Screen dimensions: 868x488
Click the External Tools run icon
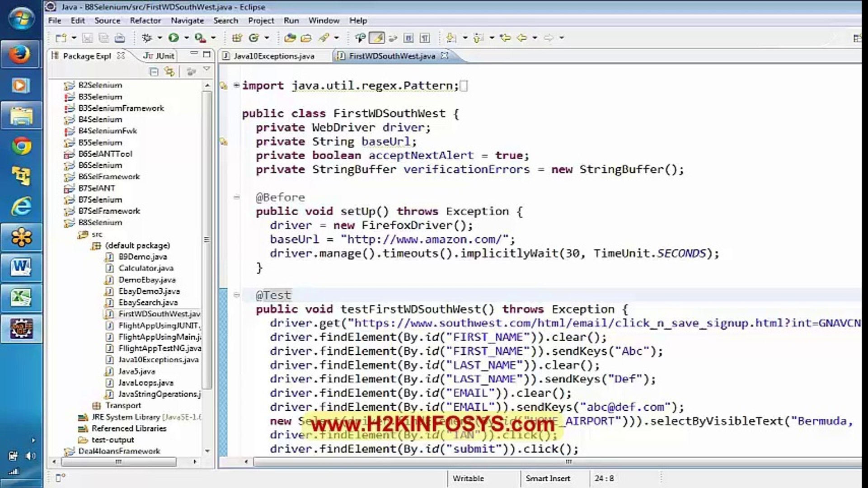tap(200, 38)
